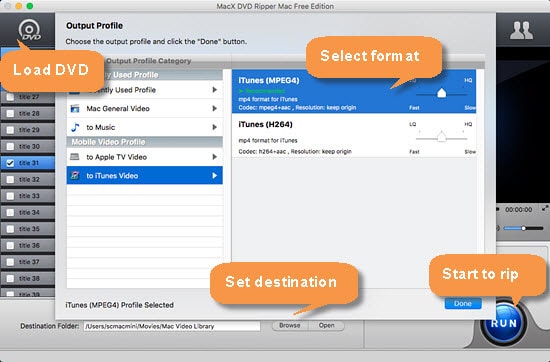Click the title 33 row label
Screen dimensions: 550x362
(x=29, y=196)
